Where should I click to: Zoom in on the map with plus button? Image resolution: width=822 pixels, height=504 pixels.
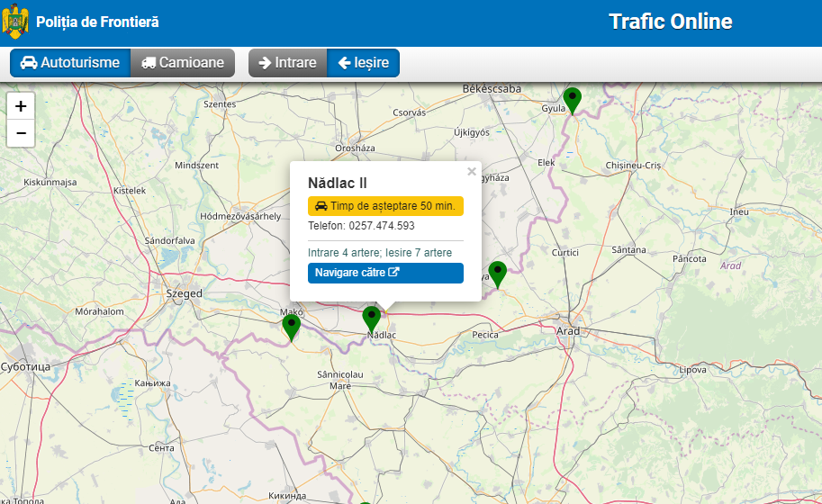pyautogui.click(x=21, y=106)
